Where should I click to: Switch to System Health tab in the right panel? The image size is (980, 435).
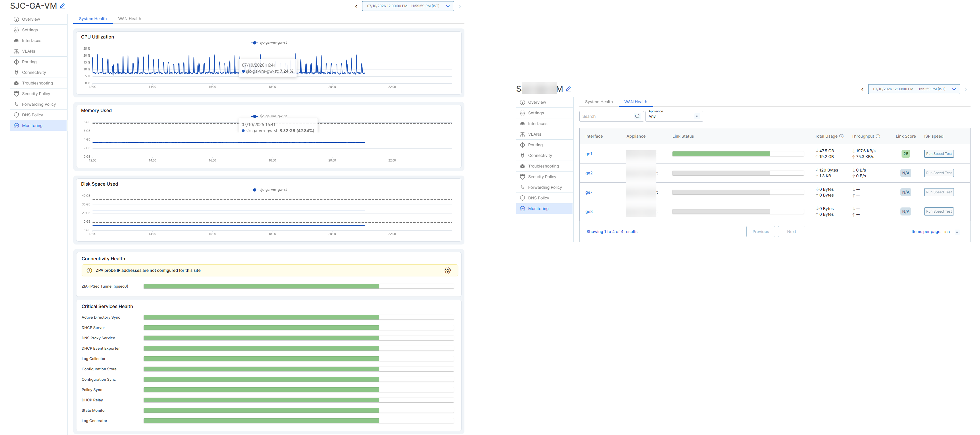click(x=599, y=102)
